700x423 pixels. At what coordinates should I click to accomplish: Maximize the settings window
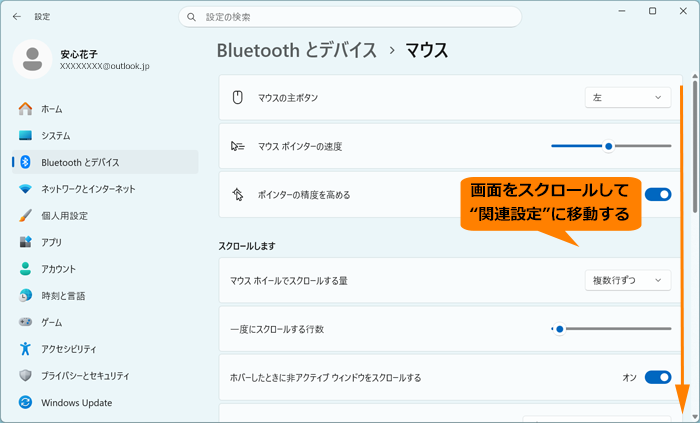652,11
